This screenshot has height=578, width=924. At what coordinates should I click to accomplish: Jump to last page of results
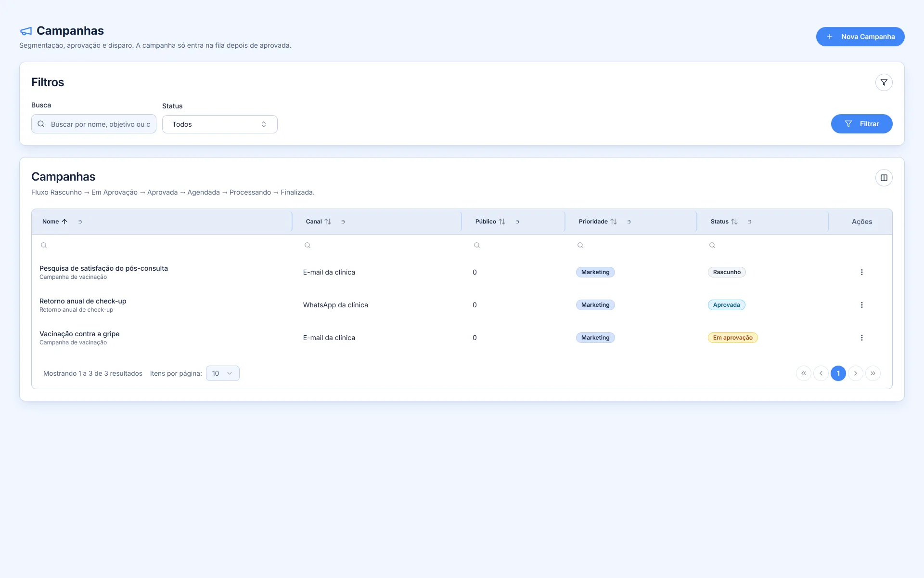[873, 373]
